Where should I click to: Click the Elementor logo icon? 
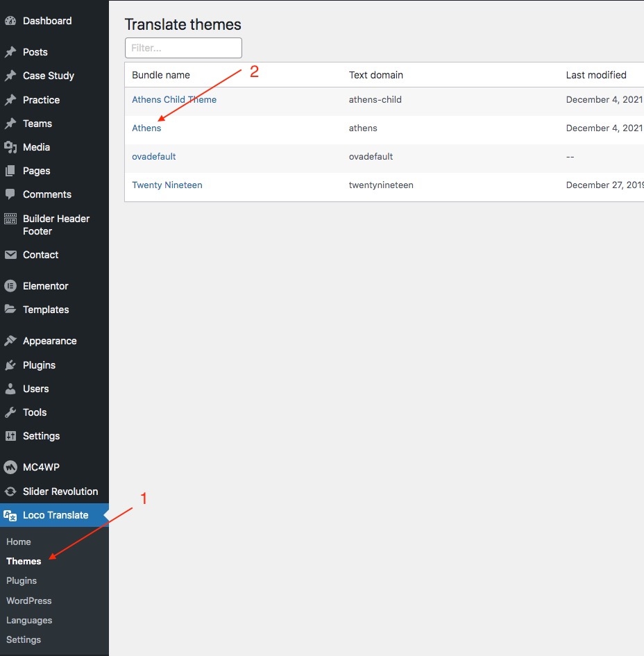(10, 286)
